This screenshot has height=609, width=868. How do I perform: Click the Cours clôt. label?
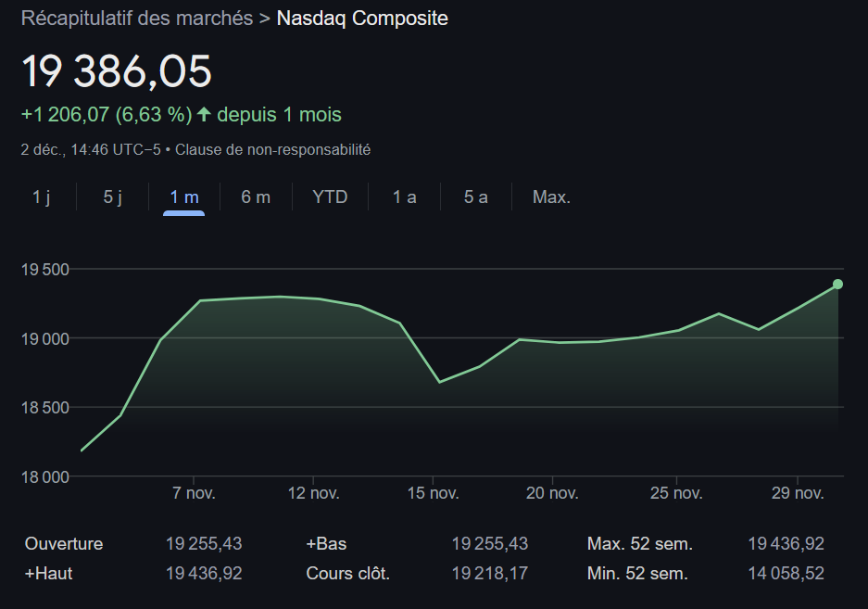(x=347, y=573)
